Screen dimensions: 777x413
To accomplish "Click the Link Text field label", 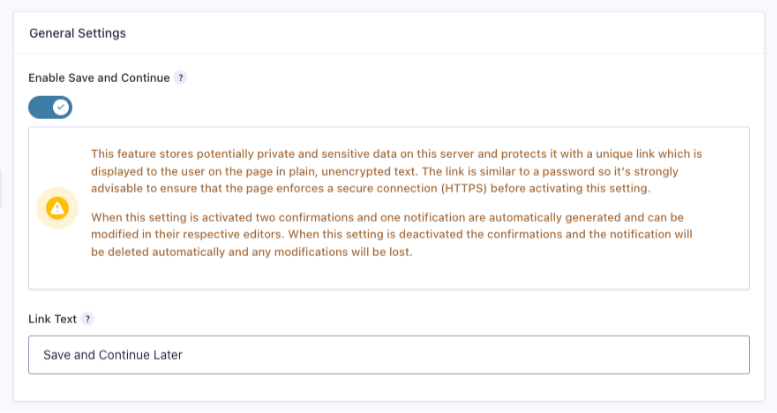I will [x=53, y=319].
